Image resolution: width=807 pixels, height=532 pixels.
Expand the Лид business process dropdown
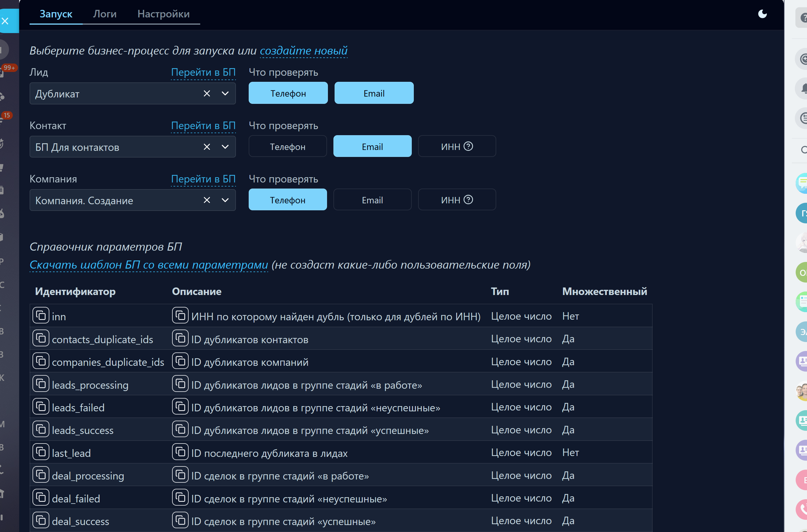[x=225, y=93]
